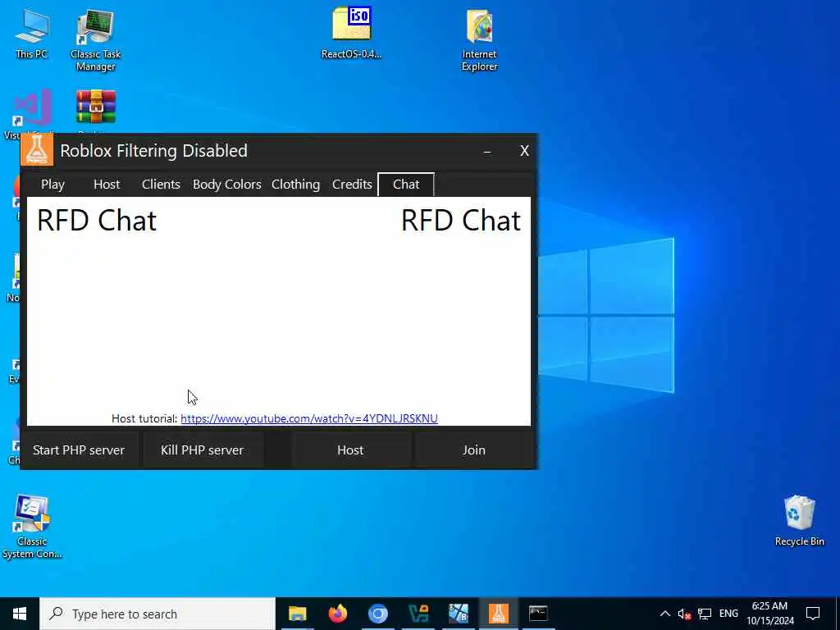Switch to the Host tab
Viewport: 840px width, 630px height.
click(107, 185)
